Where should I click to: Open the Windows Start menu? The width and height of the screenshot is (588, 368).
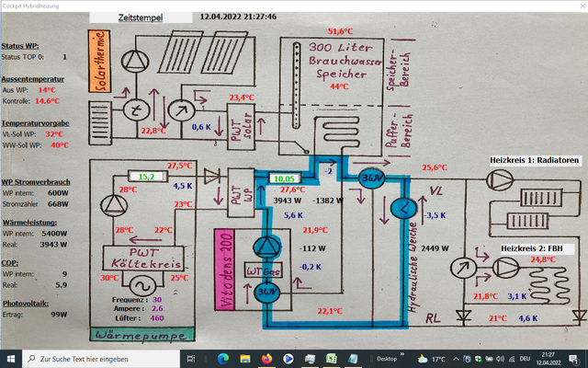click(11, 359)
